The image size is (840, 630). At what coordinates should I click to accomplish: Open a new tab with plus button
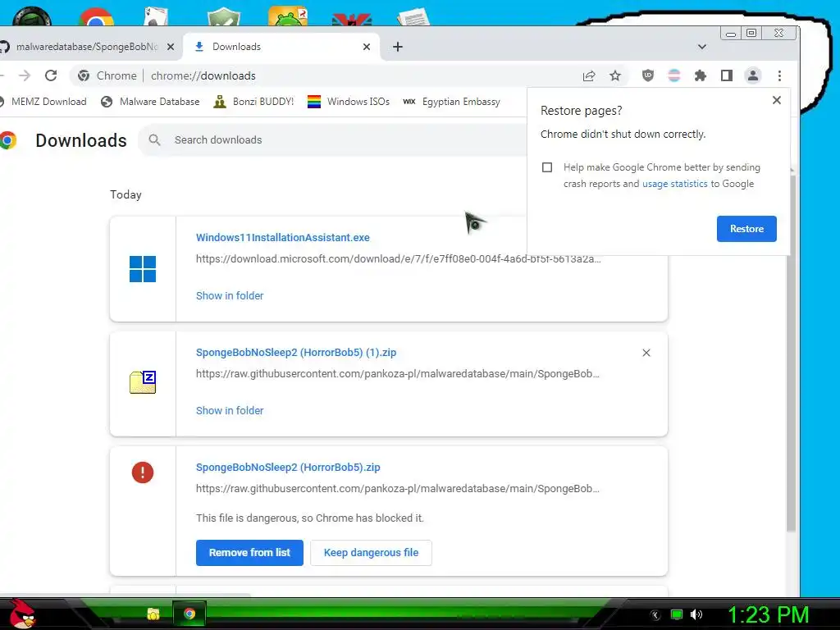[x=398, y=47]
